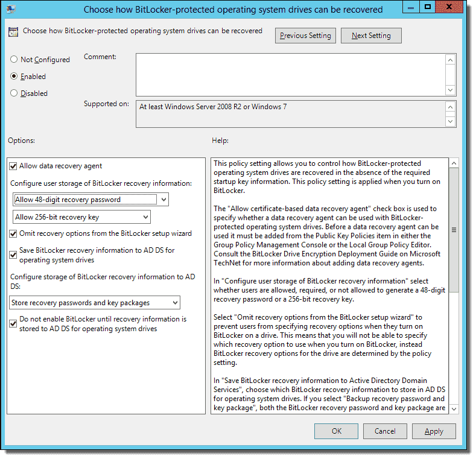
Task: Click the Help pane scroll down arrow
Action: [x=454, y=410]
